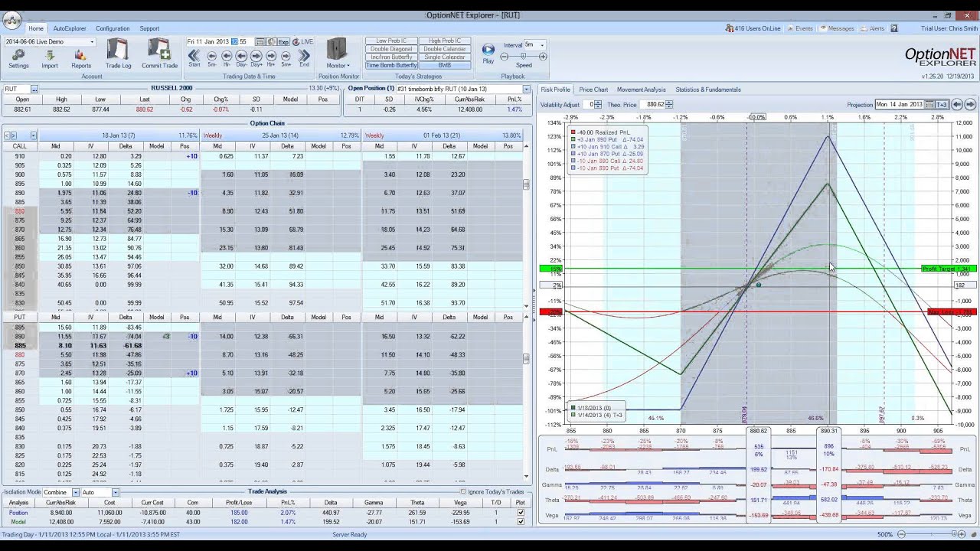
Task: Select Time Bomb Butterfly strategy
Action: point(391,65)
